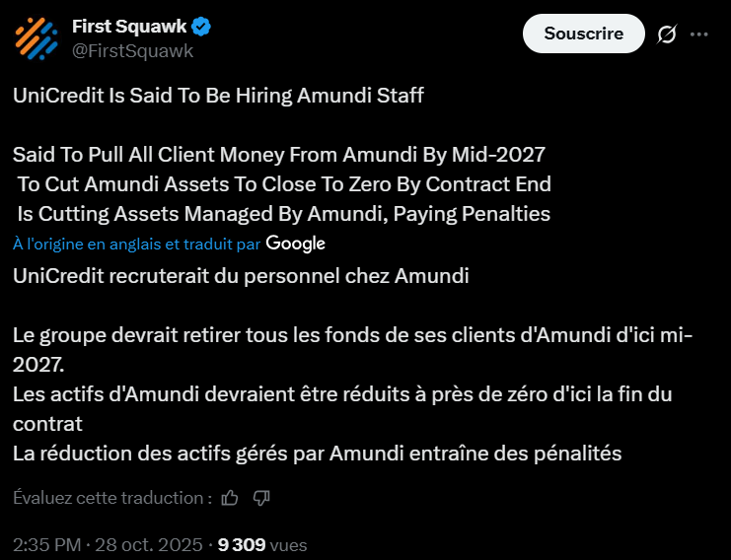This screenshot has width=731, height=560.
Task: Click the English headline about hiring Amundi staff
Action: [218, 96]
